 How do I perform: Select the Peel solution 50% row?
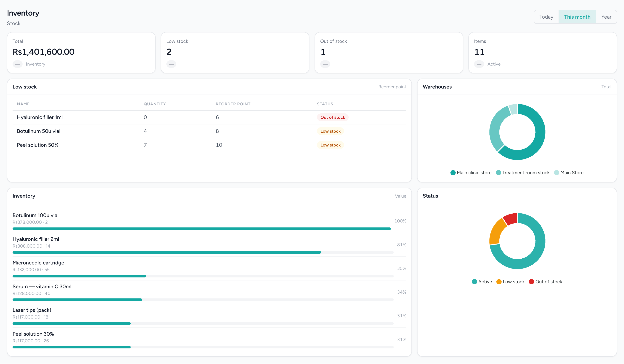tap(209, 145)
